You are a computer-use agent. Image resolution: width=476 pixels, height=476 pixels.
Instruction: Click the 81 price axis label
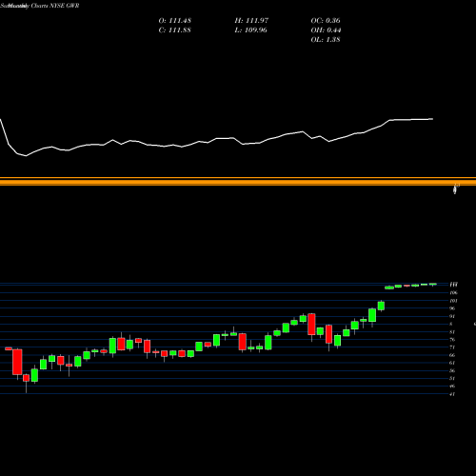click(452, 332)
